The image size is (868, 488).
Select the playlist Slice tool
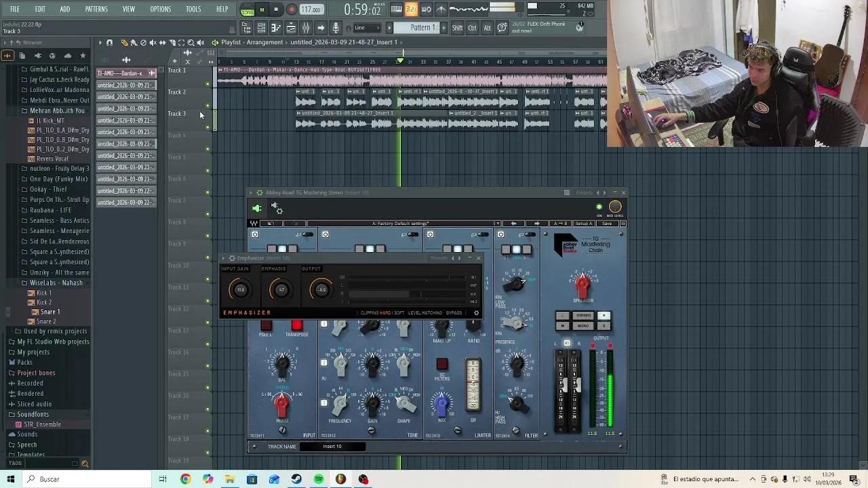[x=172, y=43]
